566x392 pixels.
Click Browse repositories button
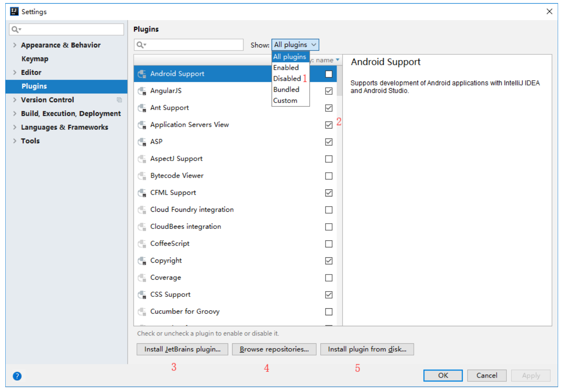pos(274,349)
